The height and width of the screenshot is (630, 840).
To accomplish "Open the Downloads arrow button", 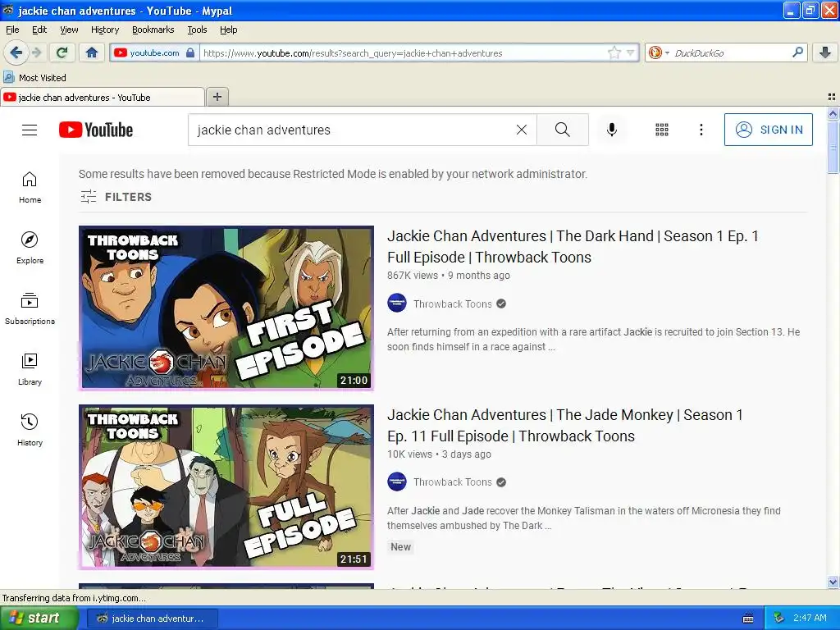I will 825,52.
